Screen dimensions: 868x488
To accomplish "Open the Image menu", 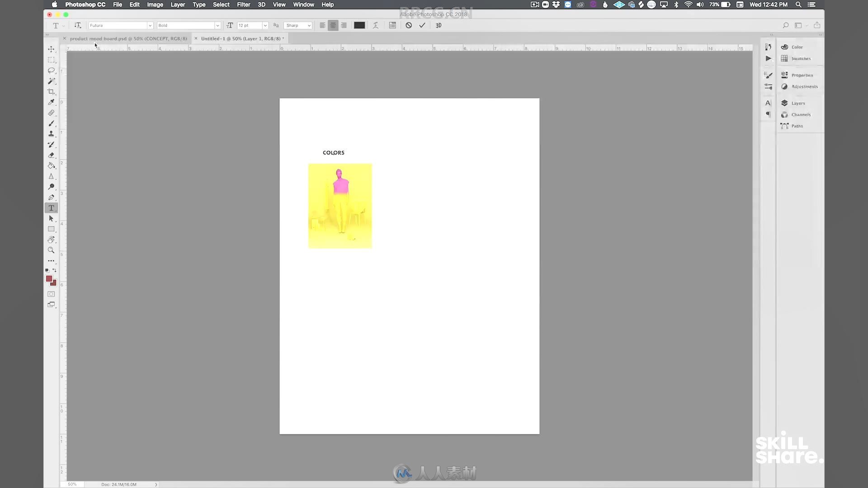I will 155,5.
